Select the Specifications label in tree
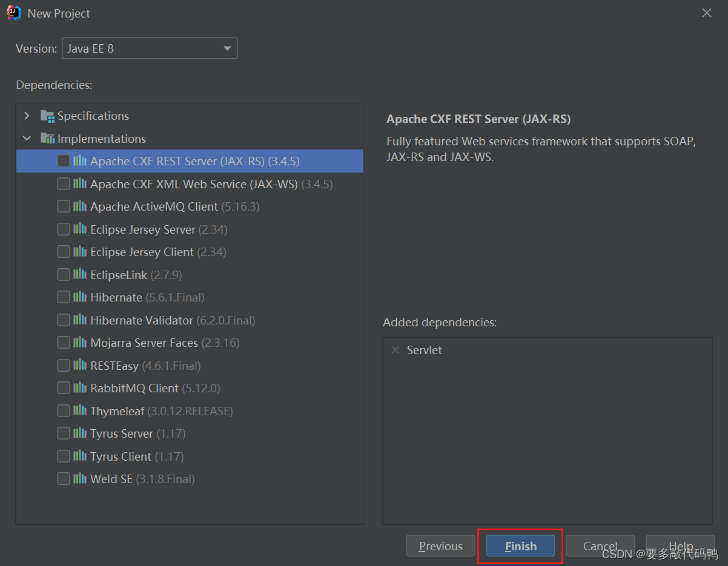 pos(93,116)
